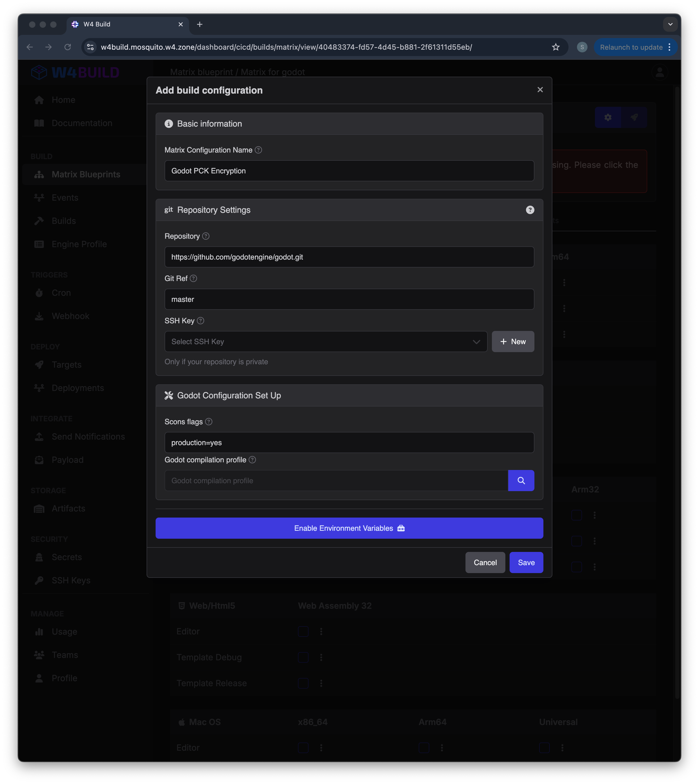The height and width of the screenshot is (784, 699).
Task: Focus the Git Ref input field
Action: (x=349, y=299)
